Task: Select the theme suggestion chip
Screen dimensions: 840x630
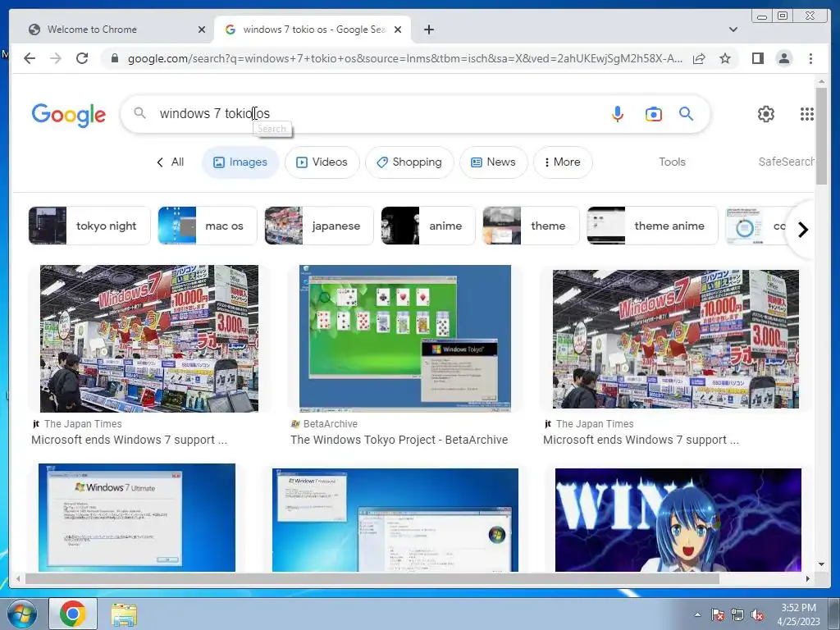Action: (x=531, y=226)
